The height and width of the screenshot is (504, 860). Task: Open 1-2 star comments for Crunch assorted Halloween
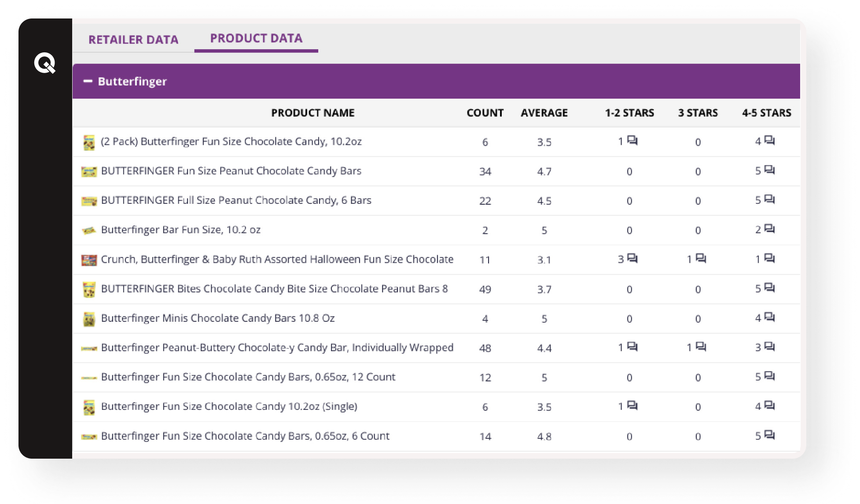[x=632, y=258]
